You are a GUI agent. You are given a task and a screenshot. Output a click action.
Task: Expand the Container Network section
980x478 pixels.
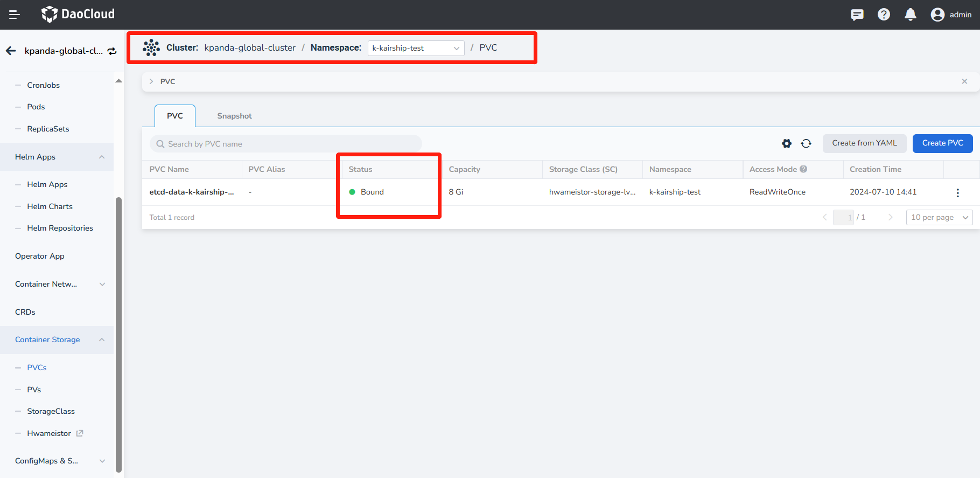pos(102,284)
